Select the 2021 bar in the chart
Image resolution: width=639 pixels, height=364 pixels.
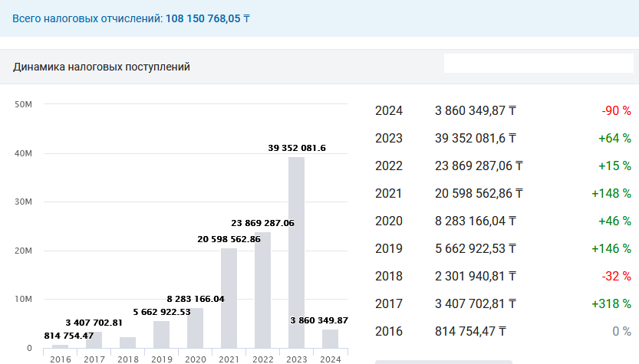point(229,298)
